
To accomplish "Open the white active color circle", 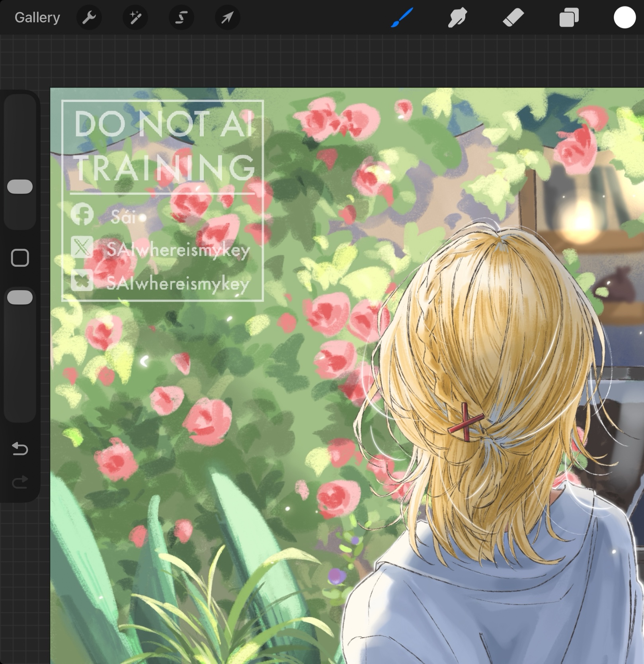I will tap(624, 18).
